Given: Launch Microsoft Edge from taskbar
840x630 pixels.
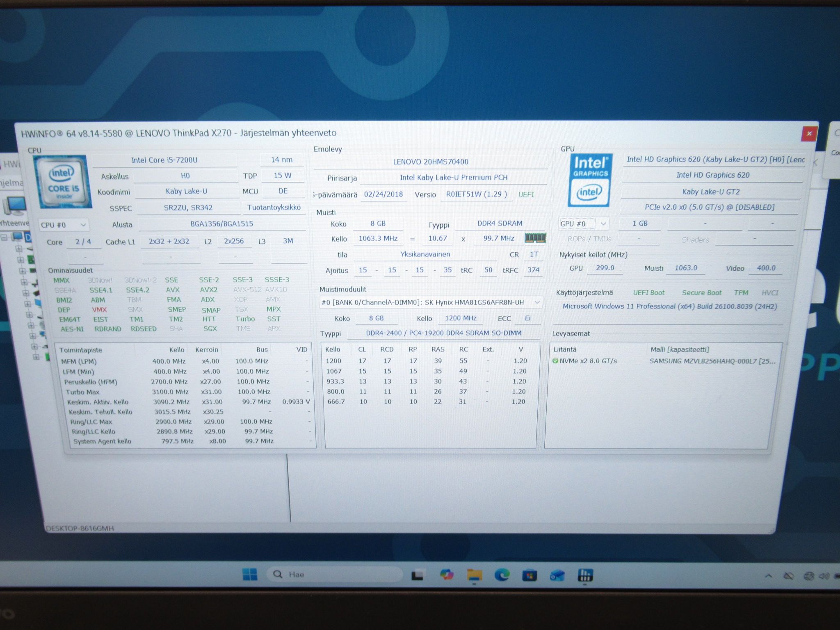Looking at the screenshot, I should [x=502, y=575].
